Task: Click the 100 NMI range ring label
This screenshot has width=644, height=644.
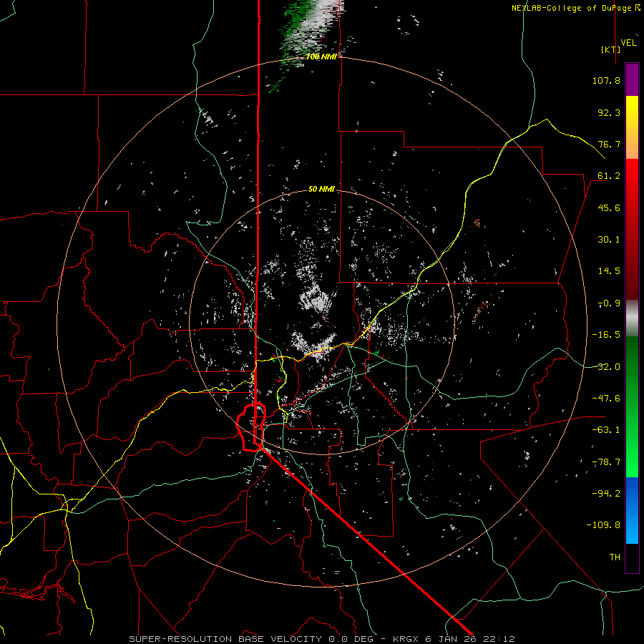Action: click(321, 57)
